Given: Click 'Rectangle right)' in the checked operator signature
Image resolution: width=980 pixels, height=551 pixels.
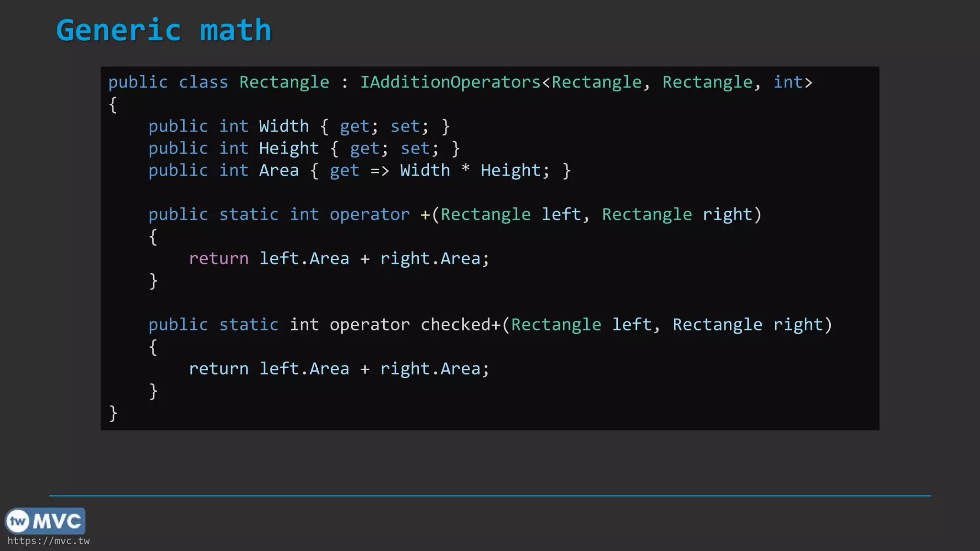Looking at the screenshot, I should click(753, 325).
